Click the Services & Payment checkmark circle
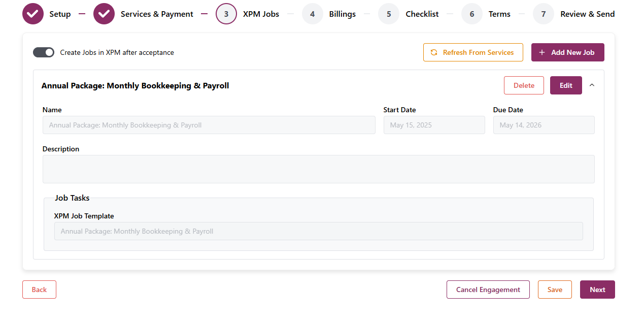Viewport: 644px width, 320px height. (x=104, y=14)
